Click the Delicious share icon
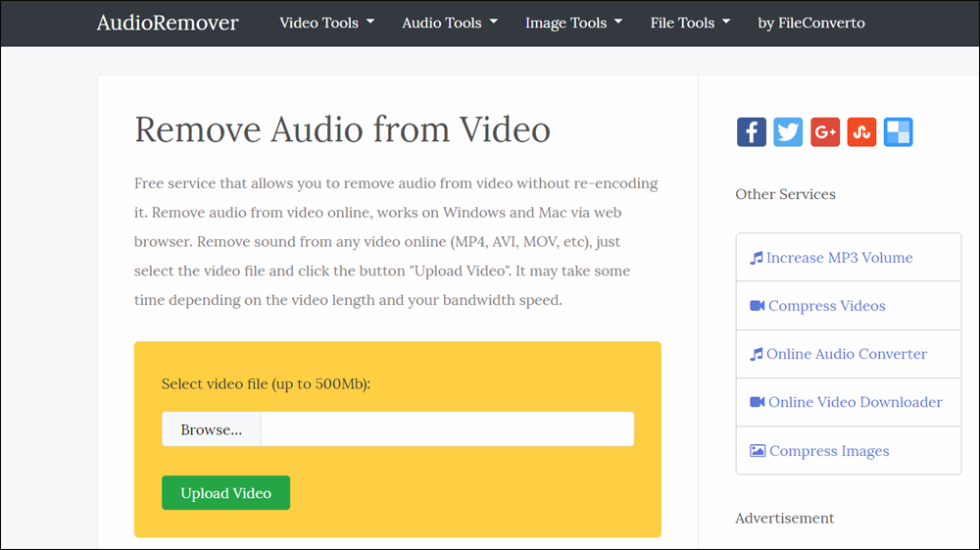 click(898, 132)
